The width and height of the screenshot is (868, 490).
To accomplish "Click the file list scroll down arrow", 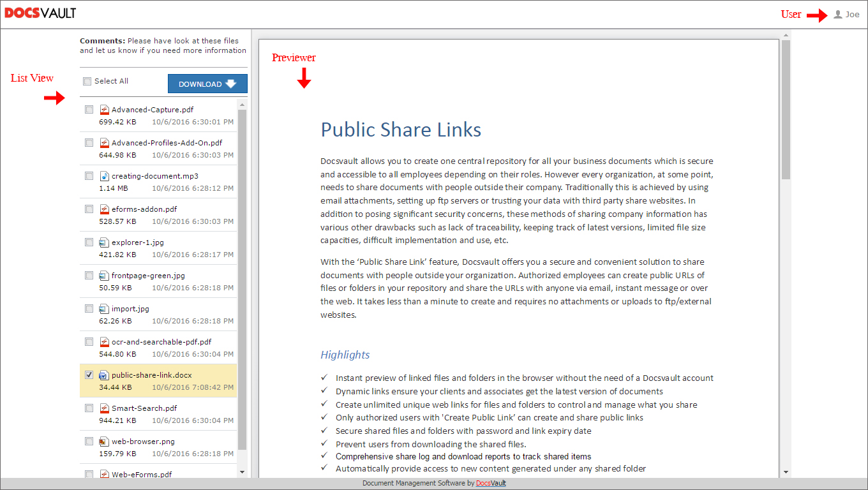I will 242,472.
